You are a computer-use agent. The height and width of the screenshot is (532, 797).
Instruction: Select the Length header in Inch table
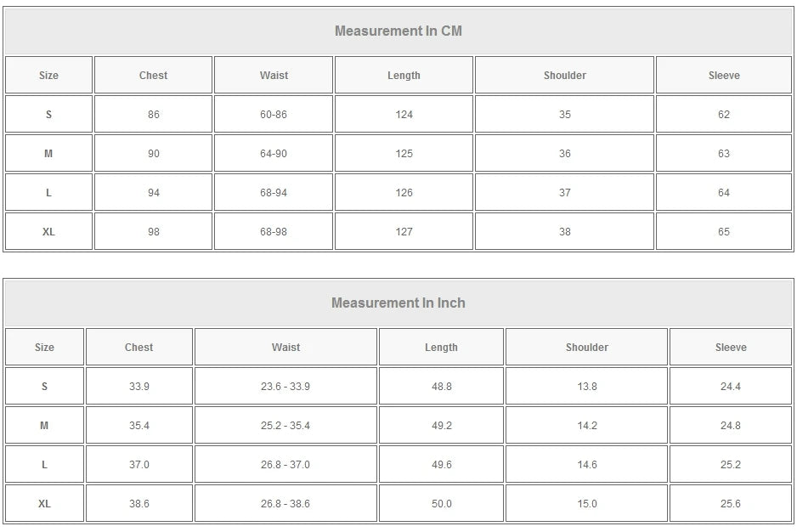(x=441, y=348)
